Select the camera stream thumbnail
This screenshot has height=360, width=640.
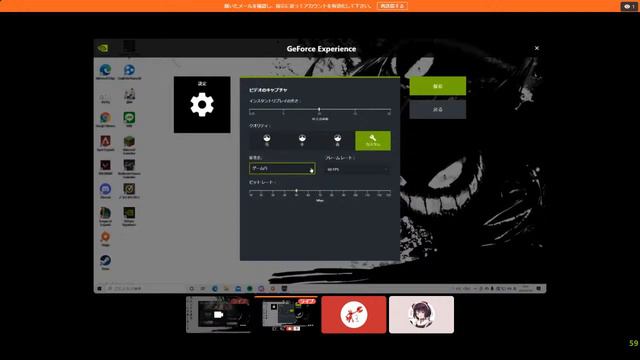pos(219,314)
